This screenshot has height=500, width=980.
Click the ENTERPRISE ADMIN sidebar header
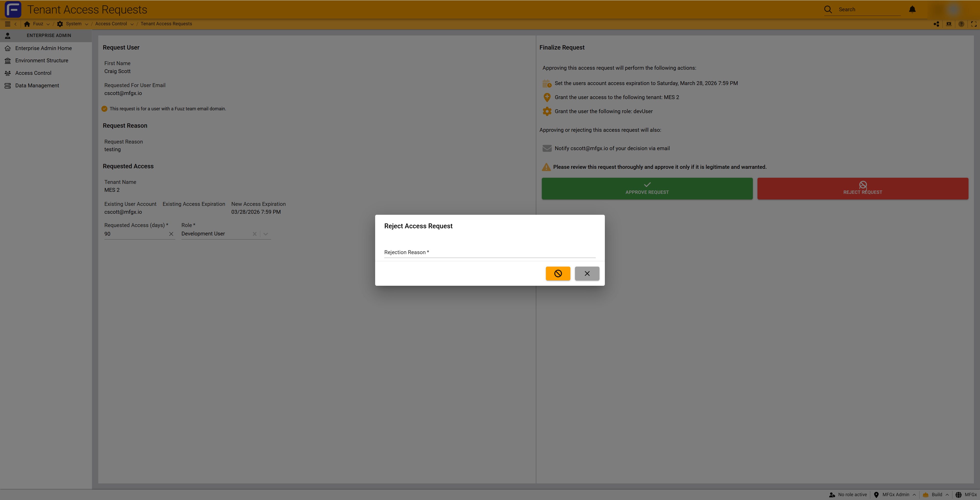pos(46,36)
